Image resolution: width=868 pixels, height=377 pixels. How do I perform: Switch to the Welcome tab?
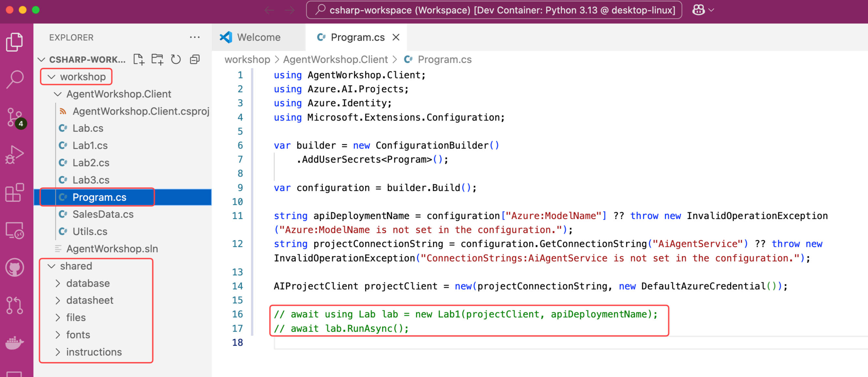click(x=258, y=37)
